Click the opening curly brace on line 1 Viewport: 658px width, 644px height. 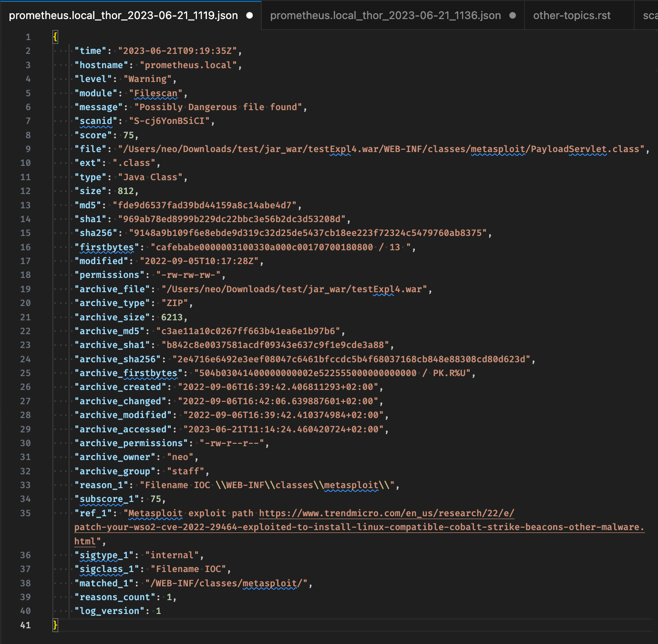coord(55,37)
